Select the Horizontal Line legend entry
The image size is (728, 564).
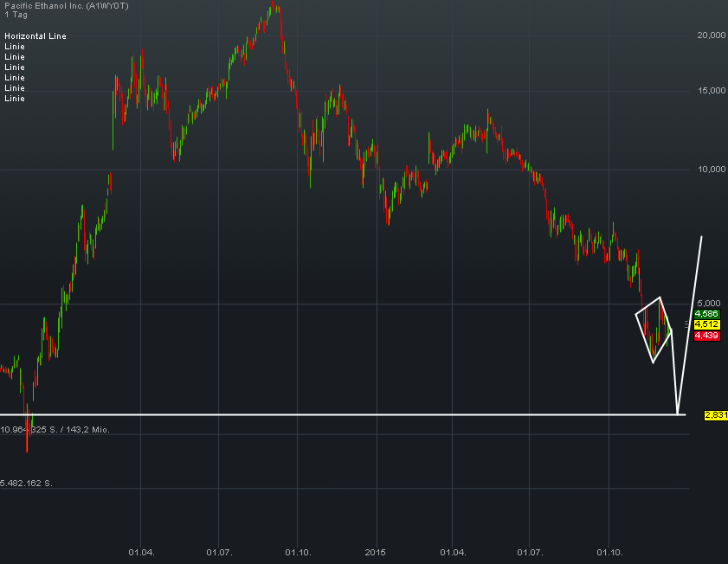point(35,36)
